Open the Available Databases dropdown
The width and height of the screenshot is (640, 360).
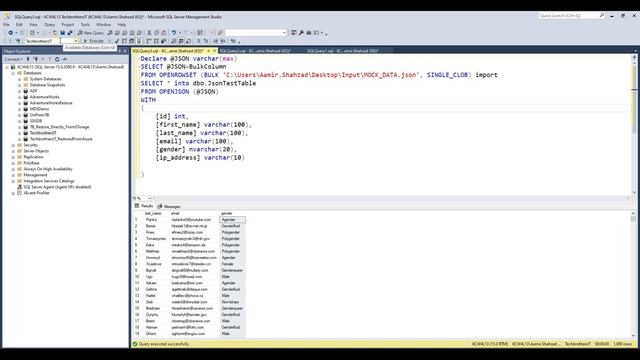(x=76, y=41)
